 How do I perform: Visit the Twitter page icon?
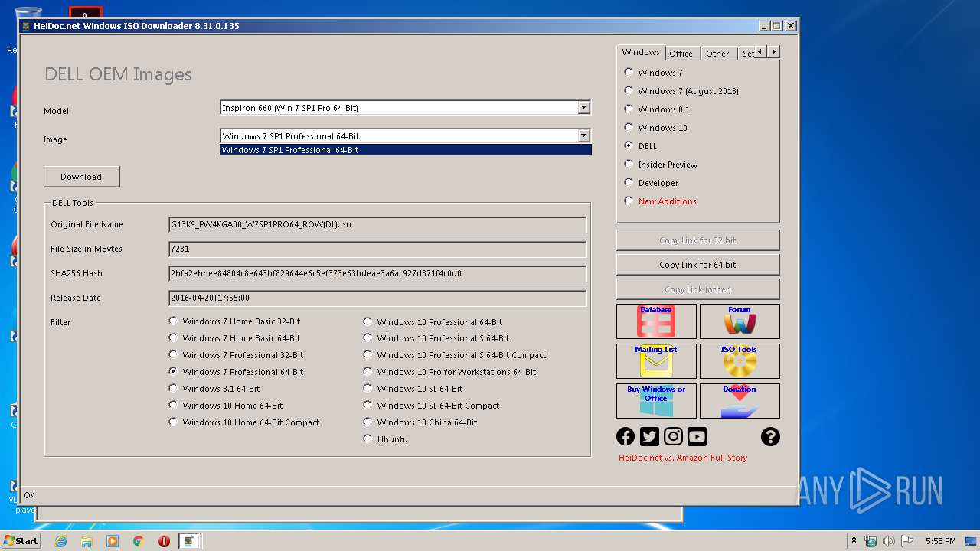649,436
